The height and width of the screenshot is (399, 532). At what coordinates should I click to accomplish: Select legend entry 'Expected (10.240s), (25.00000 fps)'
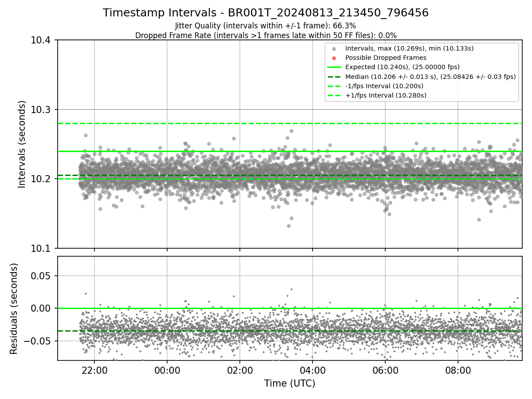coord(403,67)
